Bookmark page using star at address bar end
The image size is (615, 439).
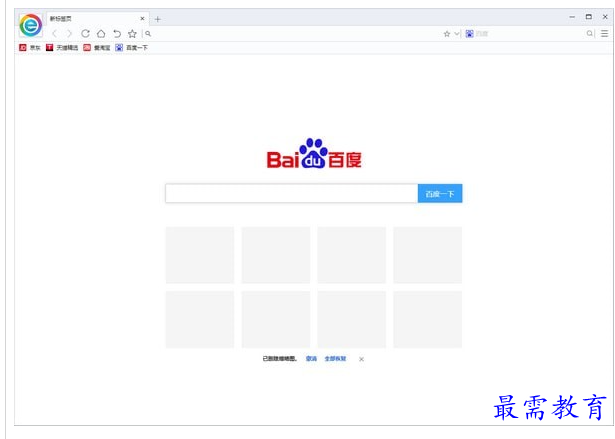447,34
